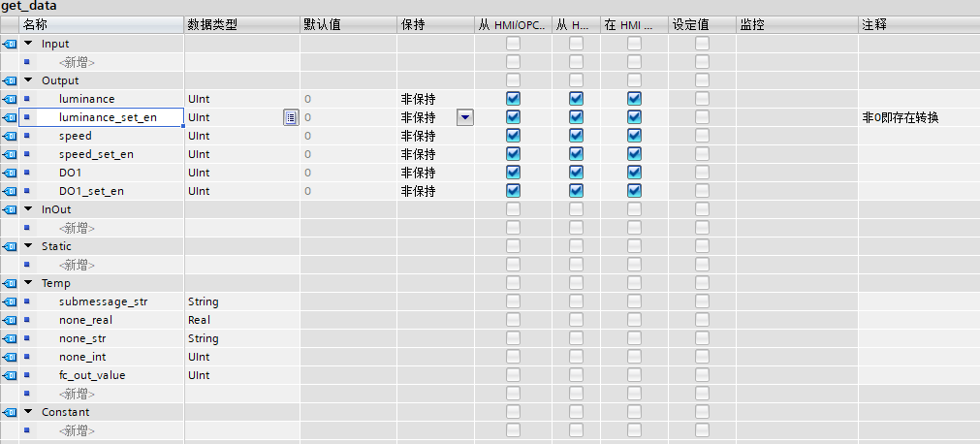The width and height of the screenshot is (980, 444).
Task: Click the 名称 column header
Action: 101,25
